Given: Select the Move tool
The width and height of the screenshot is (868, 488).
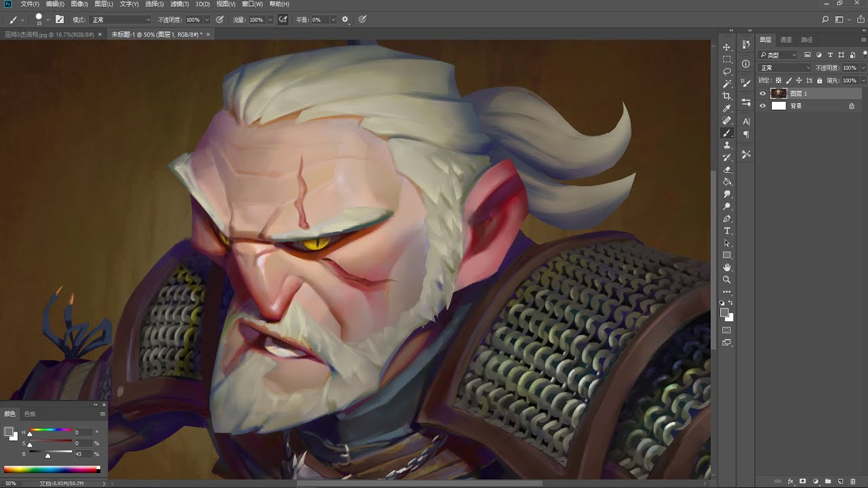Looking at the screenshot, I should click(727, 47).
